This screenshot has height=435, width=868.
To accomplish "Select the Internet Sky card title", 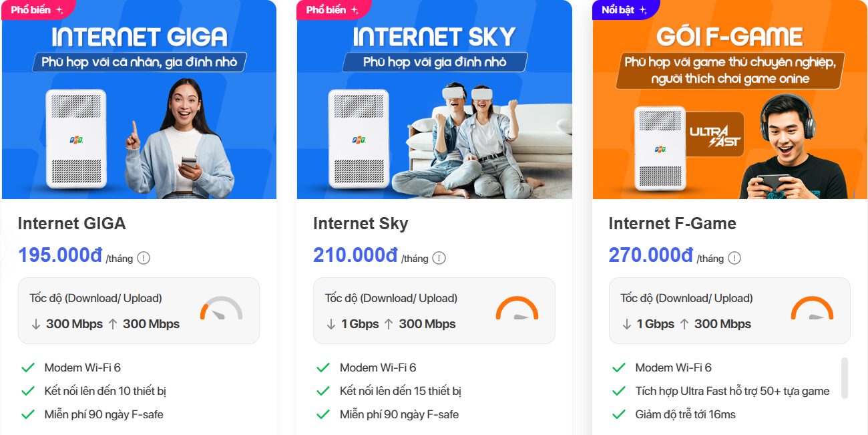I will pos(360,223).
